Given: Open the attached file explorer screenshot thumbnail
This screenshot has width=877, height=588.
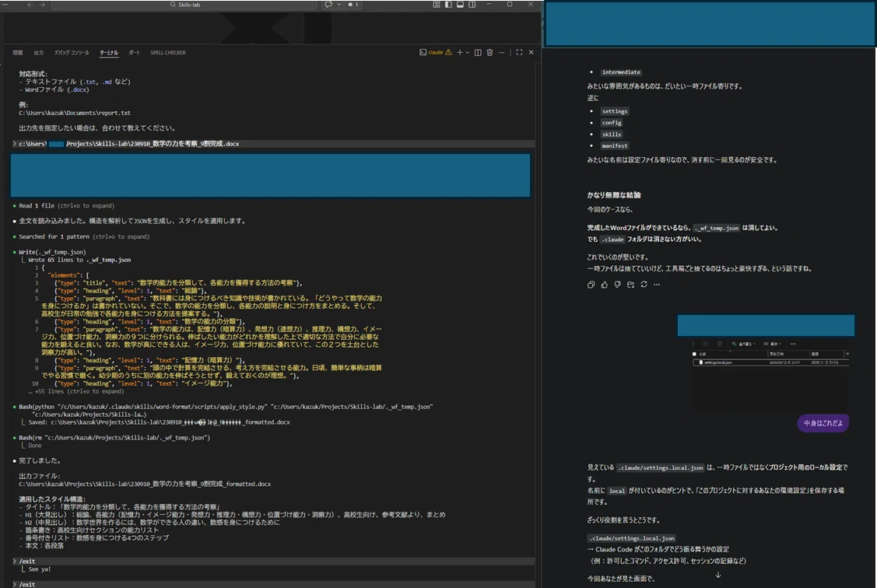Looking at the screenshot, I should (769, 373).
